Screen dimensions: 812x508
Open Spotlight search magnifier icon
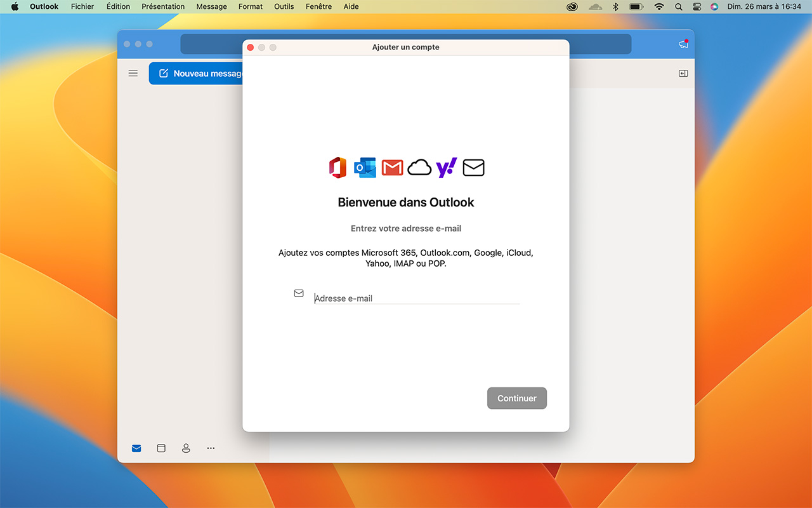(x=679, y=6)
